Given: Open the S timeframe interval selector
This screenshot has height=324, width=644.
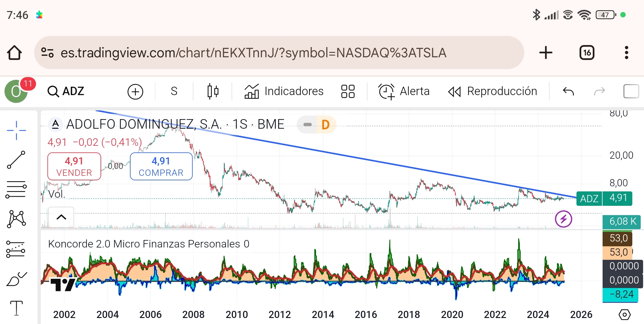Looking at the screenshot, I should click(174, 91).
